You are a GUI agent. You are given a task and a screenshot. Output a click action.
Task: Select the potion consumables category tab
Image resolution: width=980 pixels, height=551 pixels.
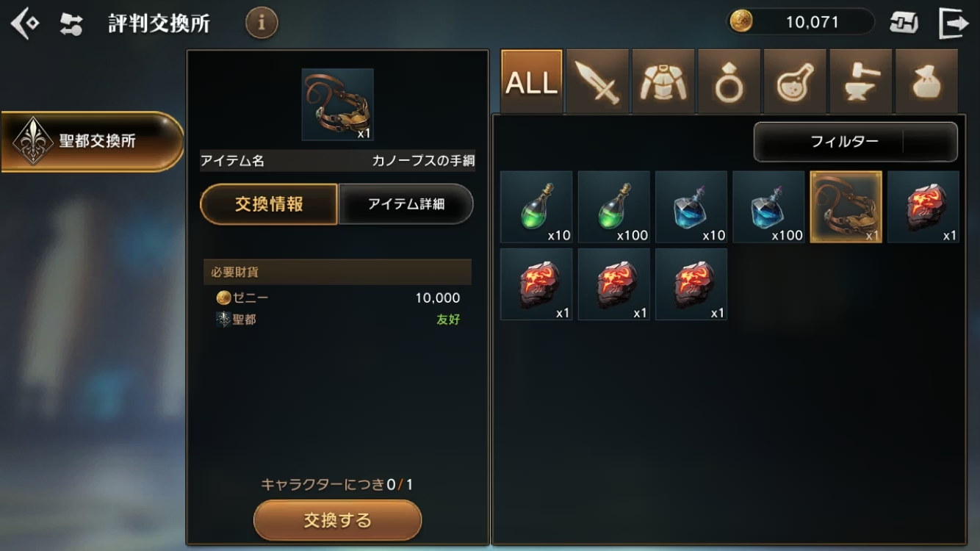click(x=794, y=82)
